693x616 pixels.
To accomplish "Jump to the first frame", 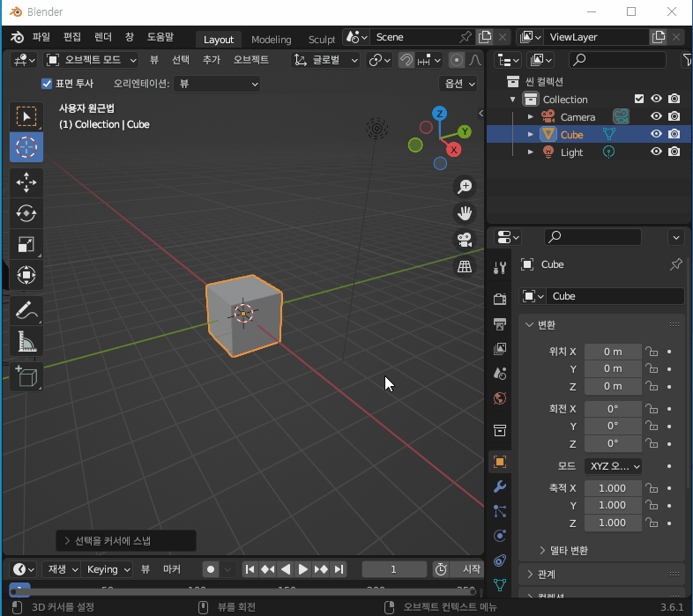I will 250,569.
